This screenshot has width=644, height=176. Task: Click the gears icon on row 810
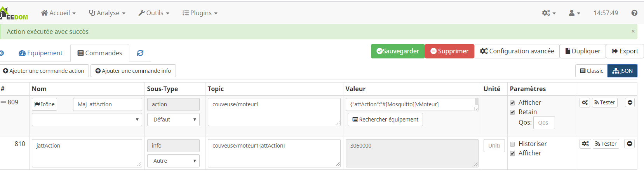pos(585,144)
